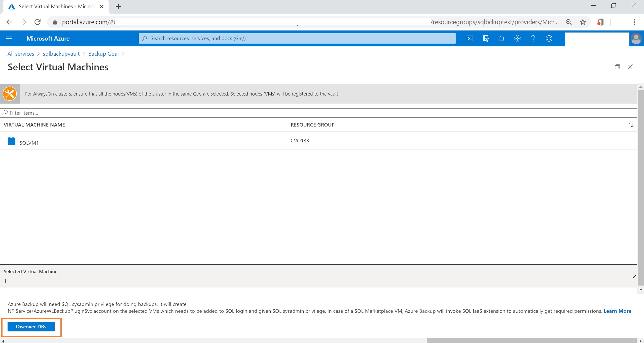This screenshot has height=343, width=644.
Task: Open the Backup Goal breadcrumb
Action: [x=103, y=54]
